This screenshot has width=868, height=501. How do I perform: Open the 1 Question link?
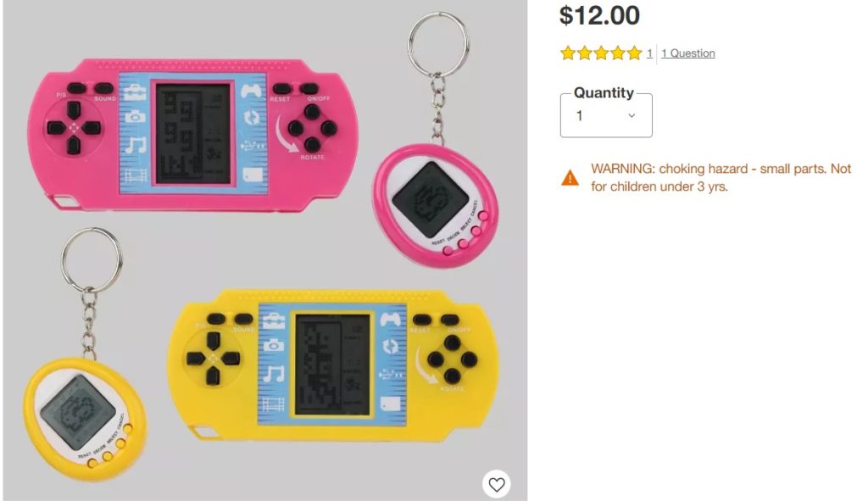pos(688,53)
